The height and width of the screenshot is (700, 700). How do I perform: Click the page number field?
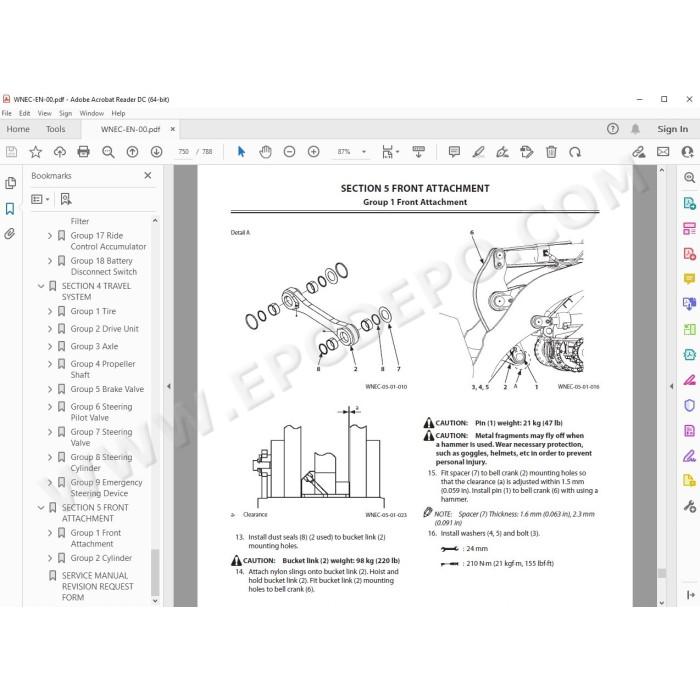[x=183, y=152]
